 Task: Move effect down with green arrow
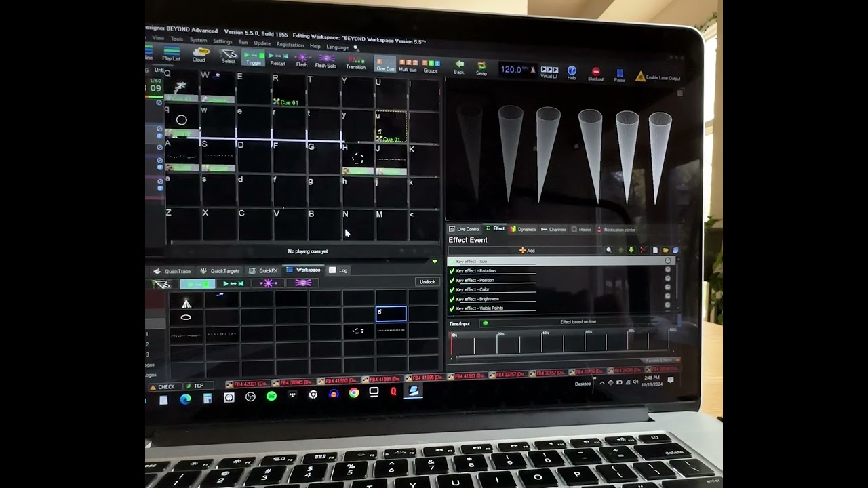[631, 250]
